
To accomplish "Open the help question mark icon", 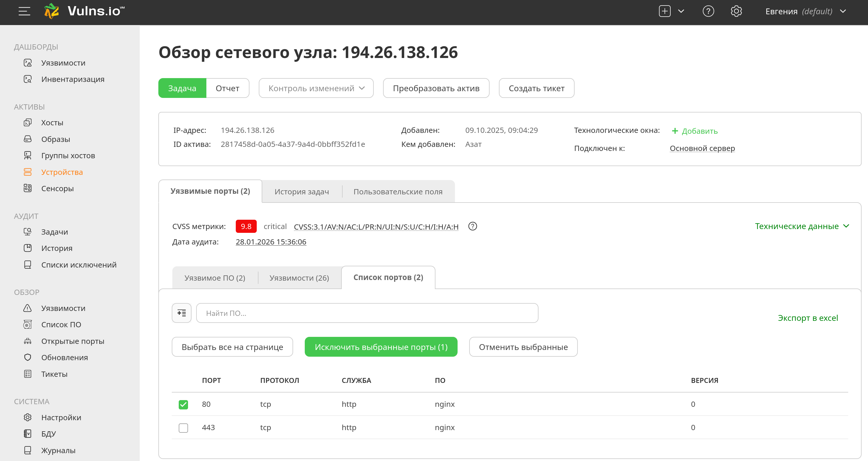I will (708, 11).
